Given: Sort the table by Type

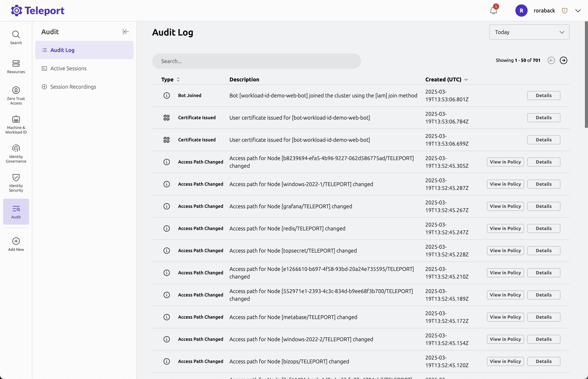Looking at the screenshot, I should click(x=170, y=79).
